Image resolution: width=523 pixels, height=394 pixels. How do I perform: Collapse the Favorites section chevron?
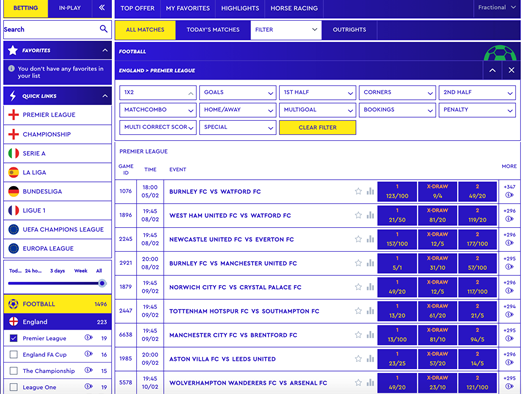coord(105,50)
